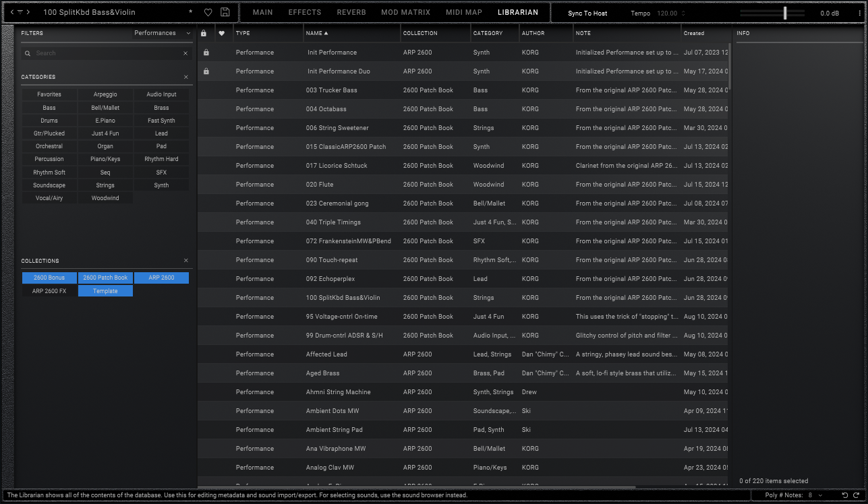Viewport: 868px width, 504px height.
Task: Clear the search field with its X
Action: click(x=185, y=53)
